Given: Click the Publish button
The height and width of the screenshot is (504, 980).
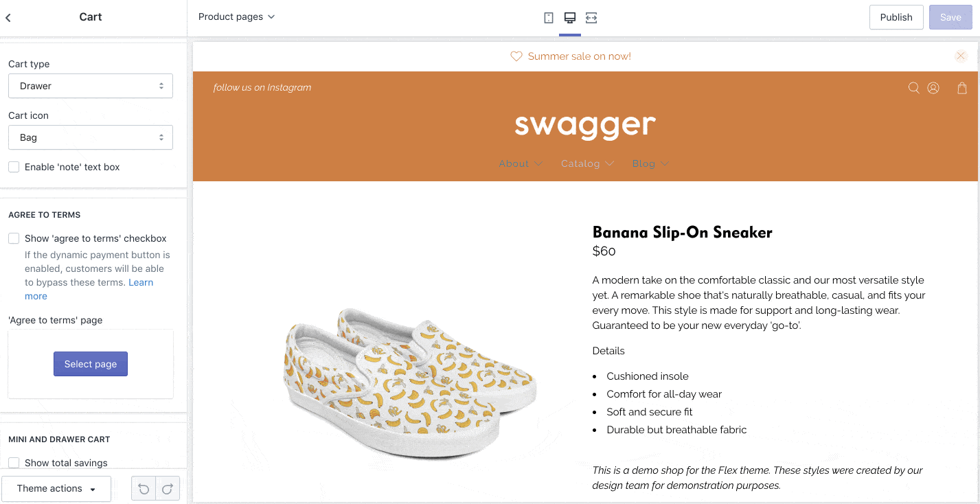Looking at the screenshot, I should pos(896,17).
